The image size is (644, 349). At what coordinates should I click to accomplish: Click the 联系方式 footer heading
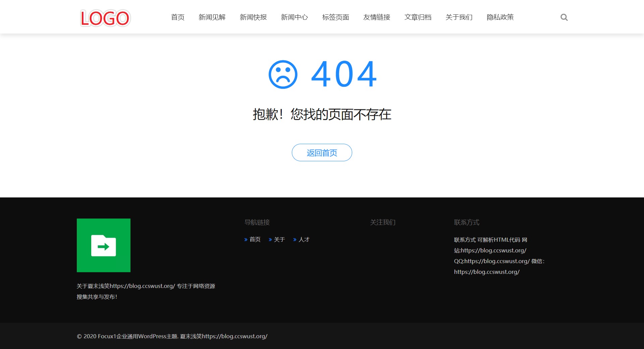point(467,222)
